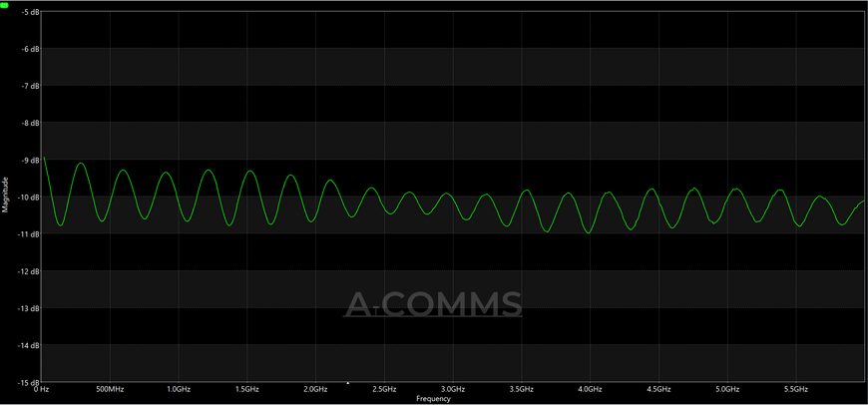Click the 4.0GHz frequency label
Screen dimensions: 868x405
click(x=590, y=389)
